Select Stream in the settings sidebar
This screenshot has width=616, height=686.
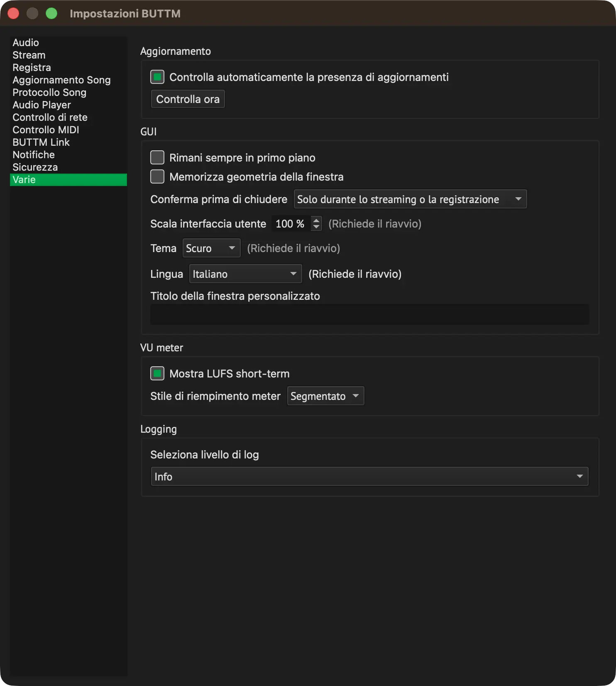(68, 55)
